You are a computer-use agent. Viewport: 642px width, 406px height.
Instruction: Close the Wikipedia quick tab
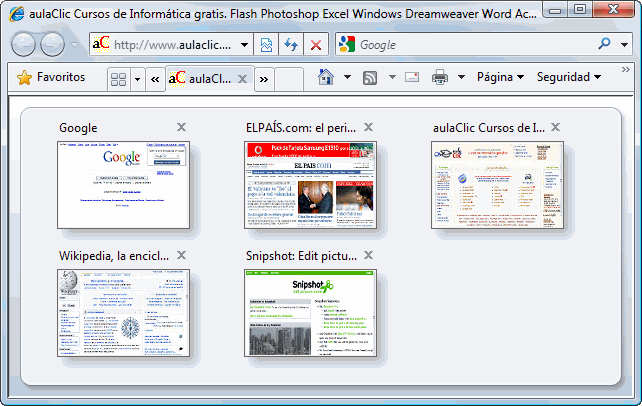coord(181,255)
